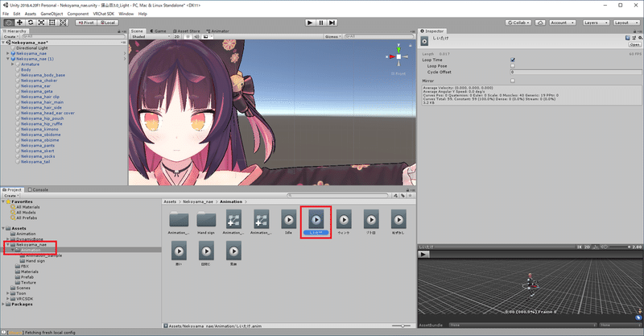Select the Idle animation clip
Viewport: 644px width, 336px height.
click(288, 222)
